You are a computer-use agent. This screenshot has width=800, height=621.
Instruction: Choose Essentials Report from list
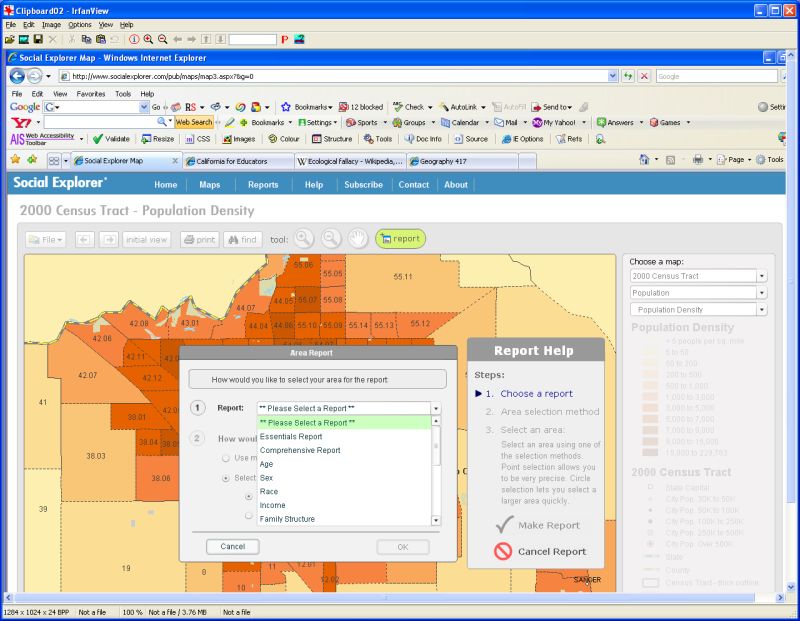[344, 437]
